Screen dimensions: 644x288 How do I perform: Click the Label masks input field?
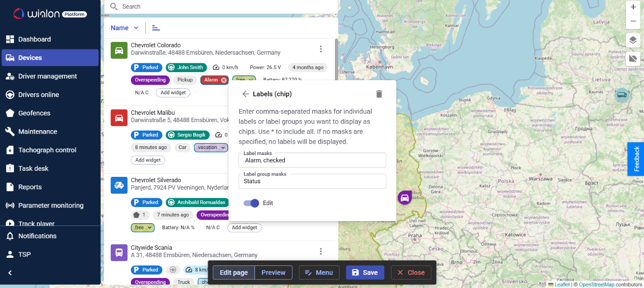(312, 160)
